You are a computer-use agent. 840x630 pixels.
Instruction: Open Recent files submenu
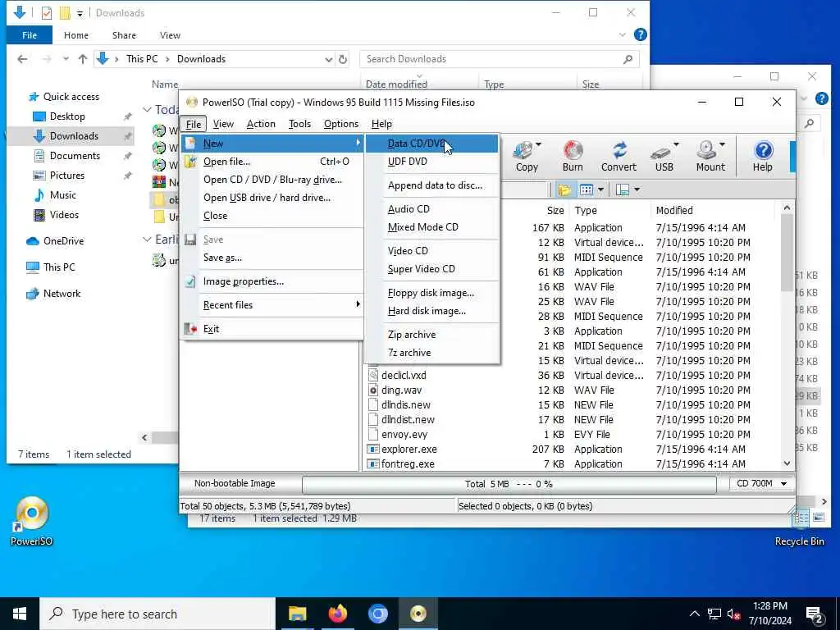tap(272, 305)
